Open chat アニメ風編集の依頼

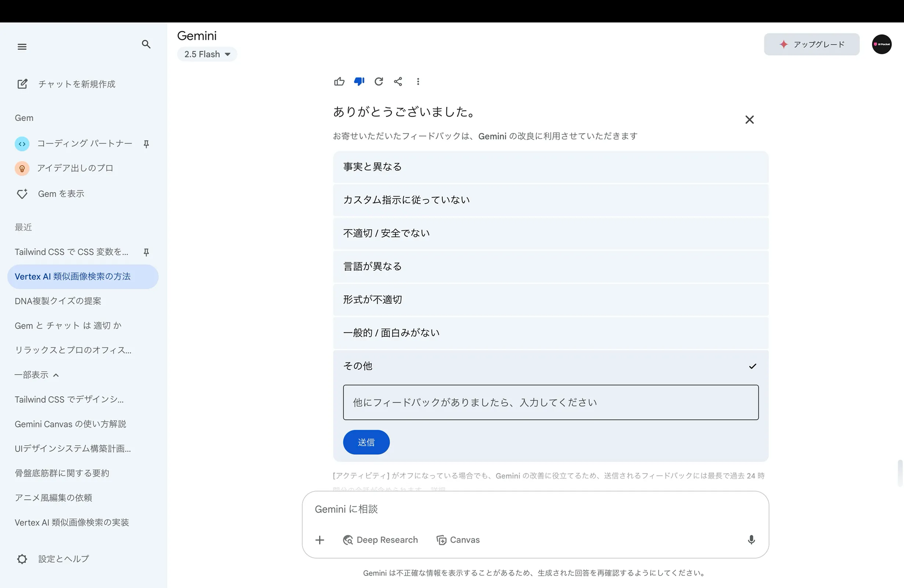54,498
